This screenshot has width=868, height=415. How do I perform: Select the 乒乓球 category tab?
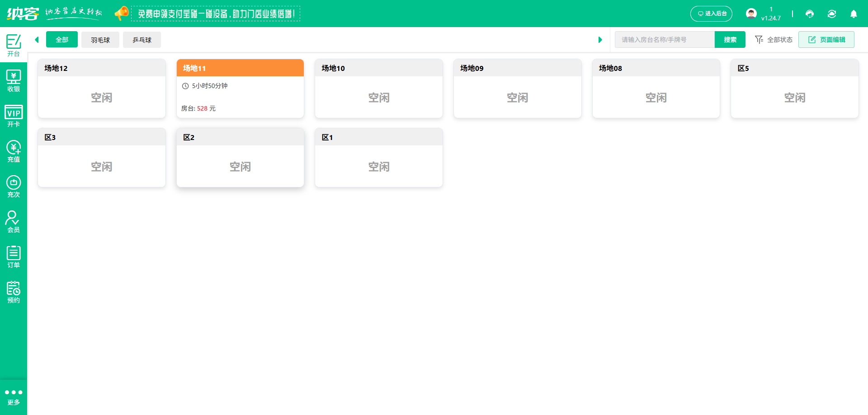pos(142,40)
